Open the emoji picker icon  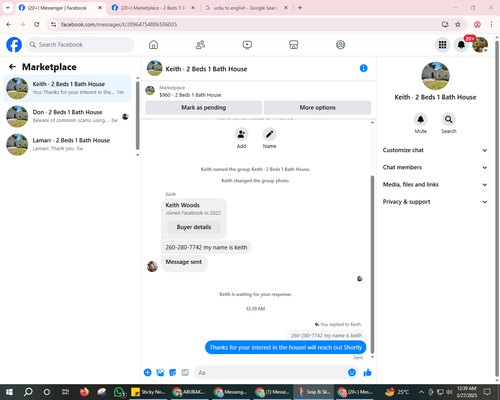point(352,372)
